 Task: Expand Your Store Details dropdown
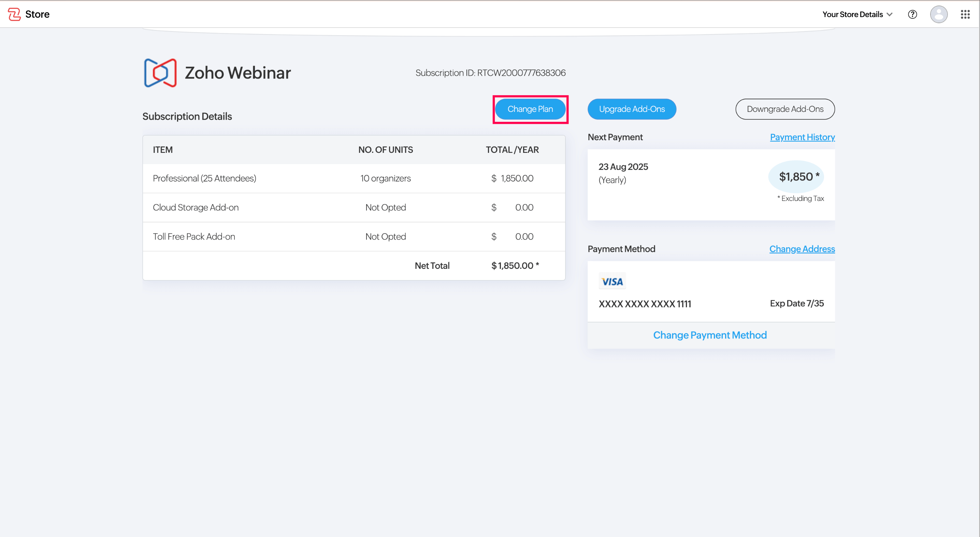852,14
